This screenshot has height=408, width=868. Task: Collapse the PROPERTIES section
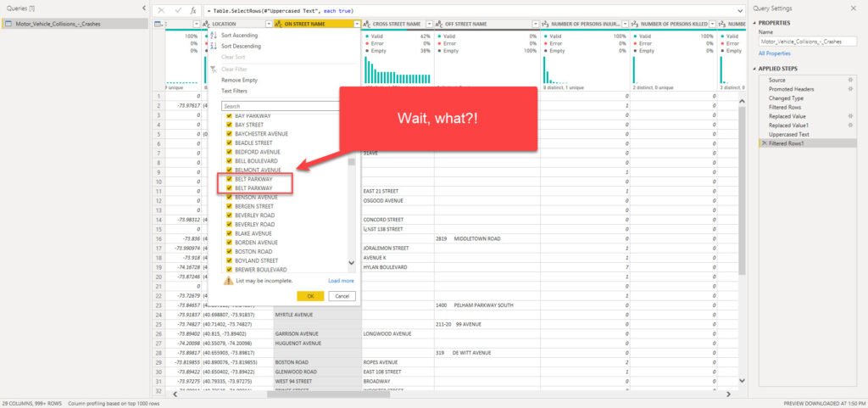tap(754, 23)
